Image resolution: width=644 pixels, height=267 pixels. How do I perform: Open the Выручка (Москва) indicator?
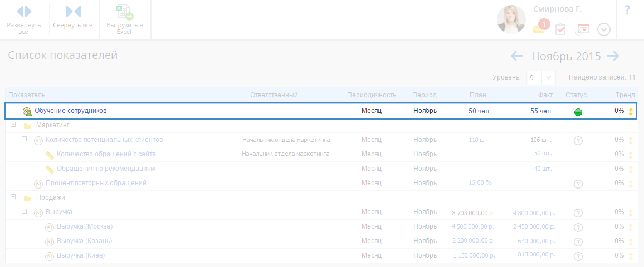85,226
